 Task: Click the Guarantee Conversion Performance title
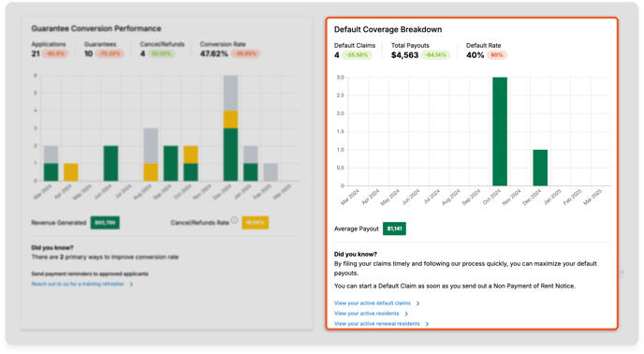coord(96,28)
